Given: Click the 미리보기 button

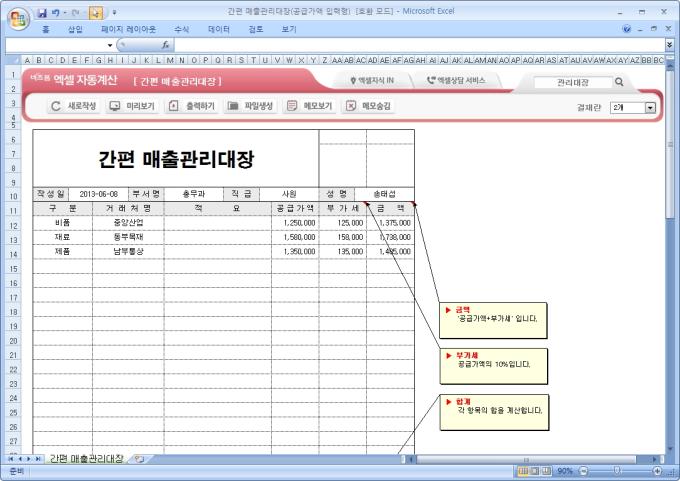Looking at the screenshot, I should 132,106.
